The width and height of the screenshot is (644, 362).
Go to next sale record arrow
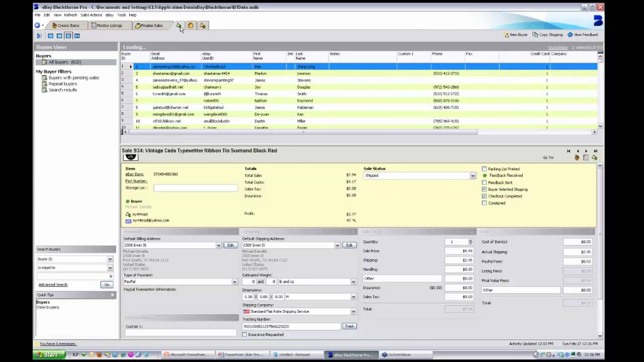pos(586,151)
